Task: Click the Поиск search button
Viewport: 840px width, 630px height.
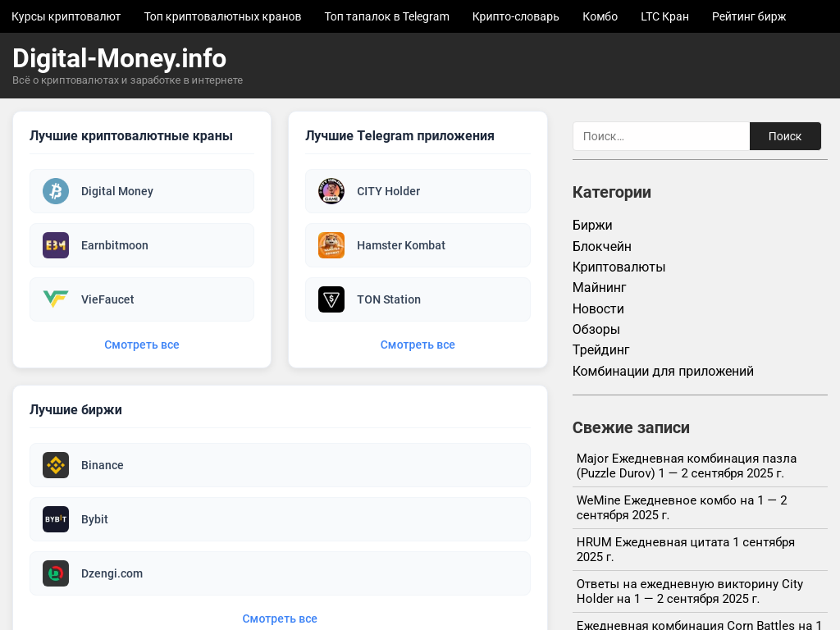Action: (x=785, y=136)
